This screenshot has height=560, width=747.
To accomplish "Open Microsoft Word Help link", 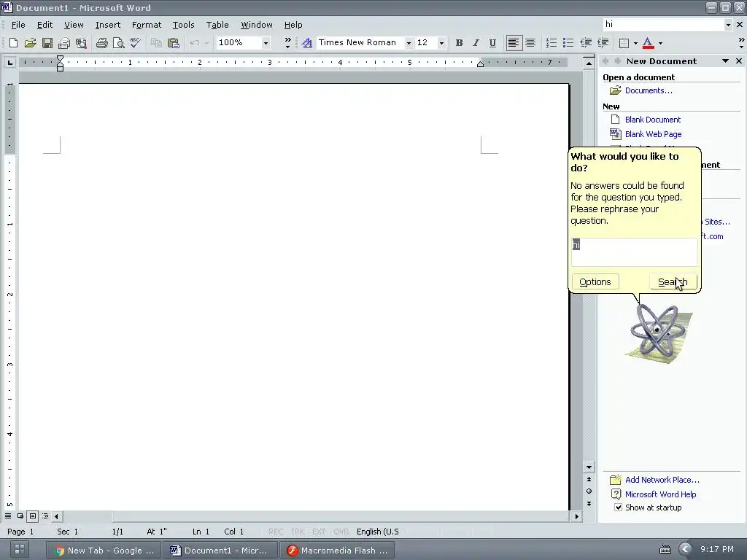I will tap(660, 495).
